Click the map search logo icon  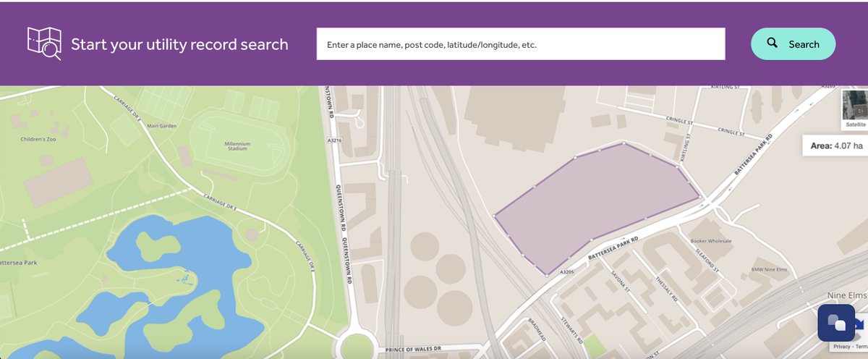[43, 43]
